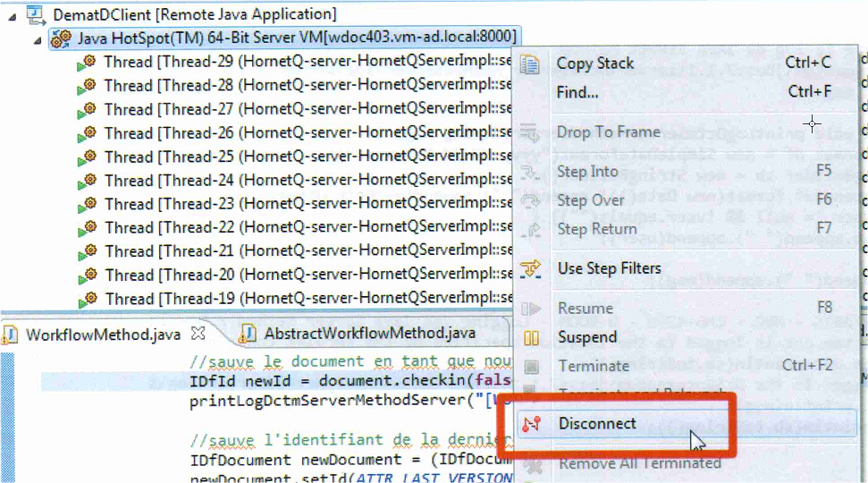This screenshot has width=868, height=483.
Task: Switch to the AbstractWorkflowMethod.java tab
Action: click(369, 335)
